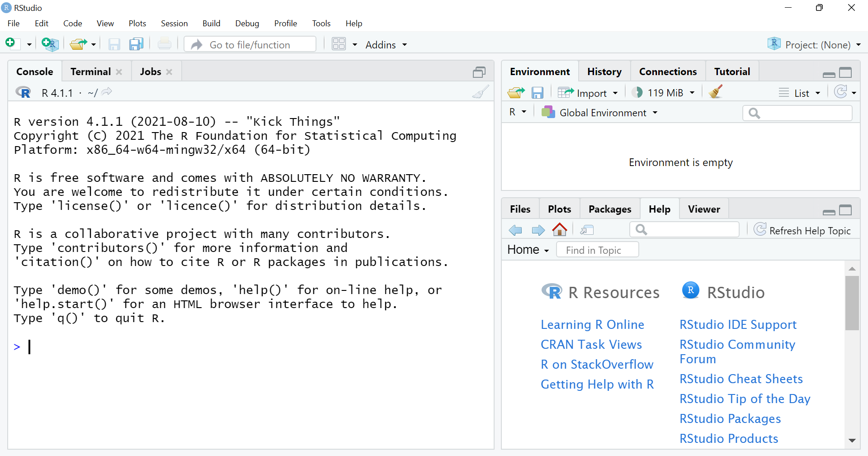Open the Addins dropdown
Screen dimensions: 868x456
386,44
